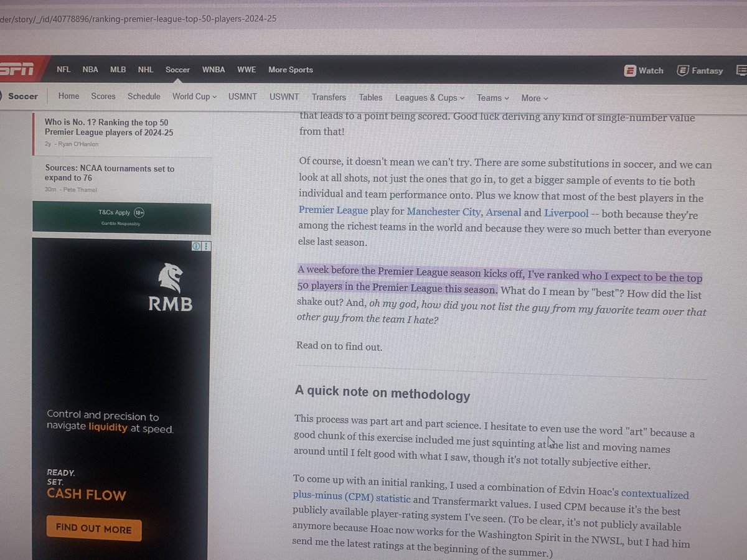Open the Schedule tab
Screen dimensions: 747x560
pos(144,96)
